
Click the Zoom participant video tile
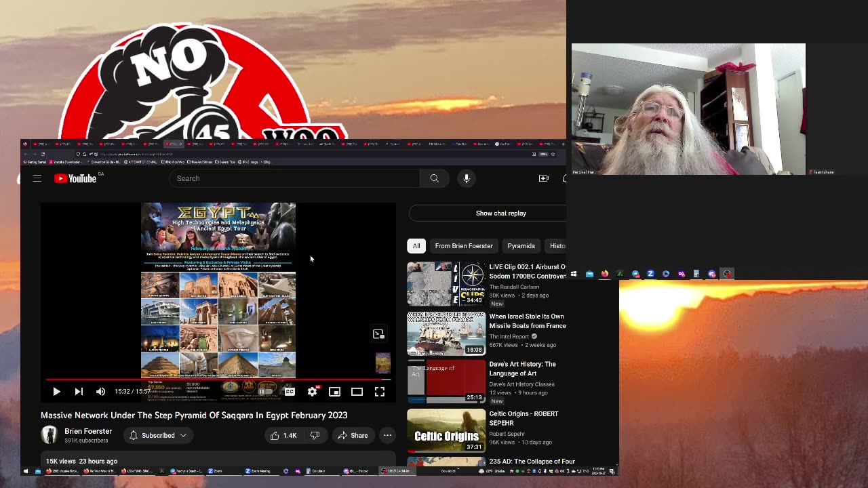click(x=688, y=109)
